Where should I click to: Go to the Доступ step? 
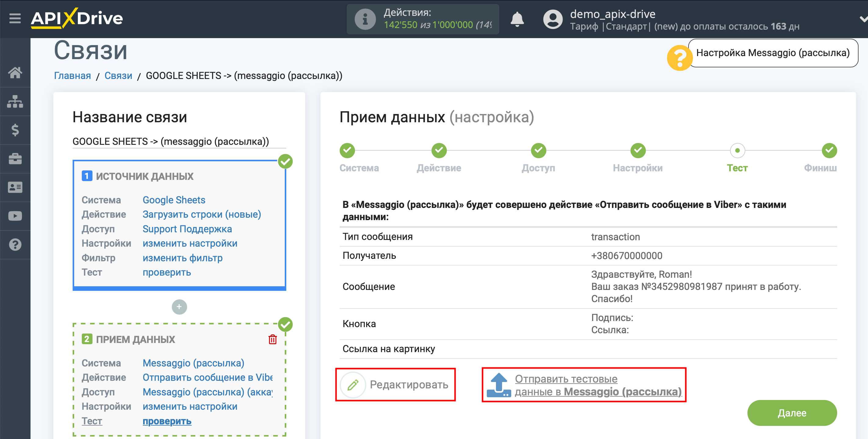tap(538, 151)
